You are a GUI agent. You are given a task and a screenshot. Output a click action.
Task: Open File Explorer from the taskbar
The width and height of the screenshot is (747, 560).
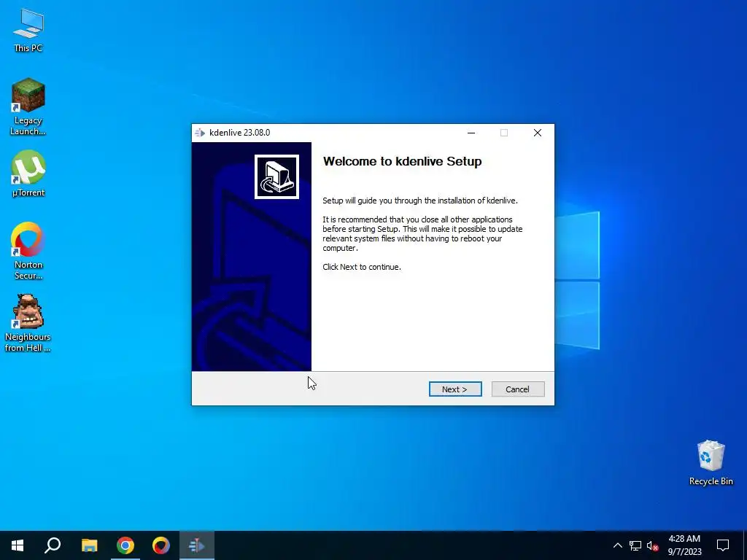pos(90,545)
